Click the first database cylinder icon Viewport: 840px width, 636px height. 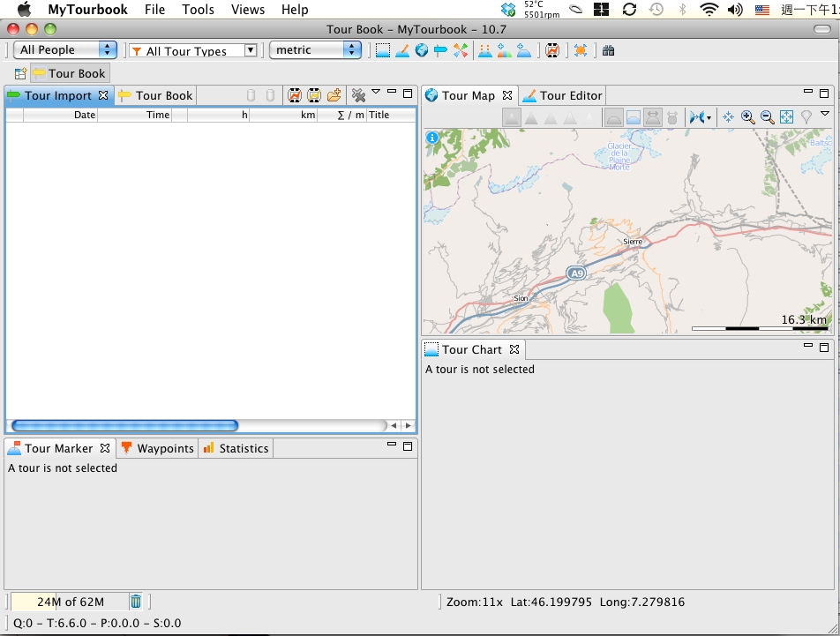(251, 95)
